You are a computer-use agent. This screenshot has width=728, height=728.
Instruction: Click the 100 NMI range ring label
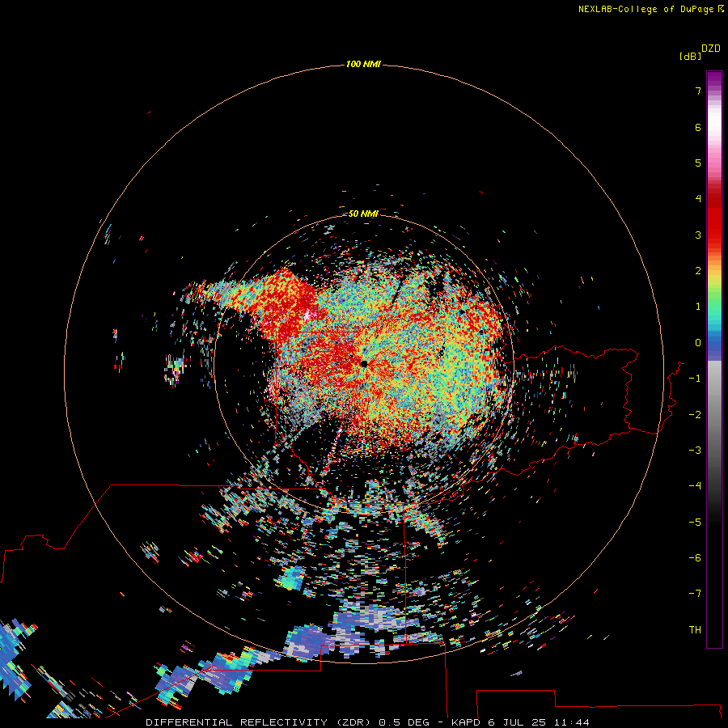point(363,64)
